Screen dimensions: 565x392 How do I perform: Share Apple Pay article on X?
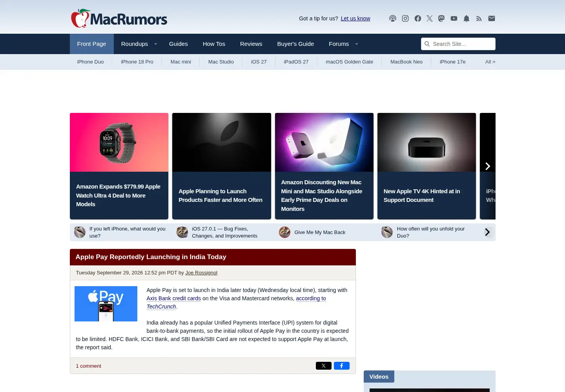point(324,366)
